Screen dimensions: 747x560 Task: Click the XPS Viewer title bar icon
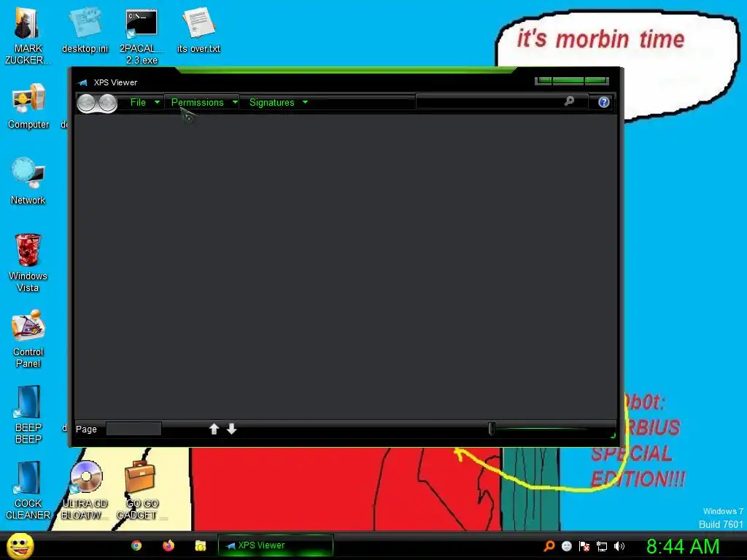point(83,83)
